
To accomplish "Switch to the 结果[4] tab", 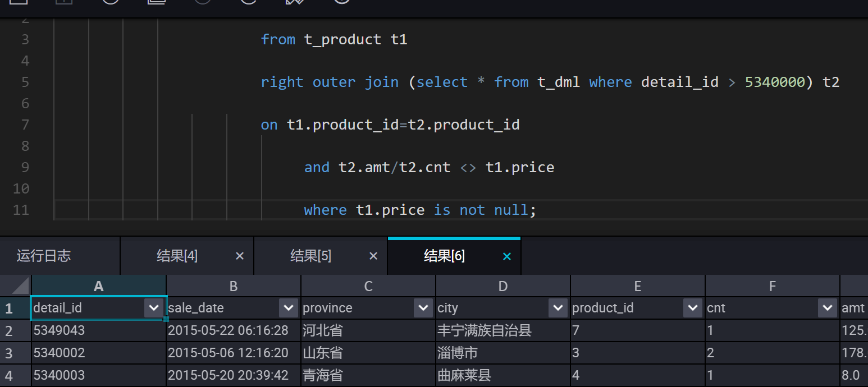I will 177,256.
